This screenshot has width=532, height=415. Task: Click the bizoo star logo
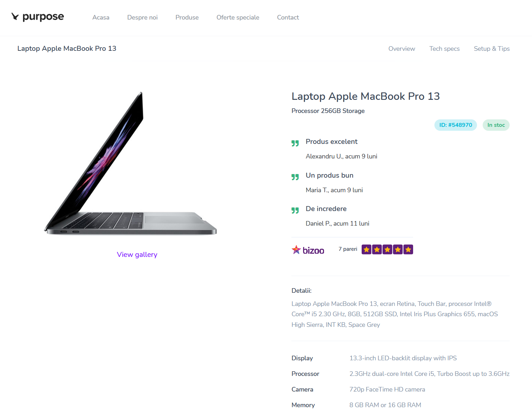(x=296, y=250)
